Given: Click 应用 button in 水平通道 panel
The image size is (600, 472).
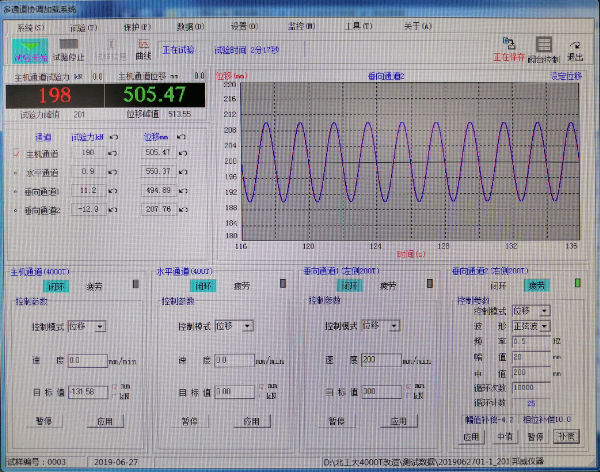Looking at the screenshot, I should (x=252, y=421).
